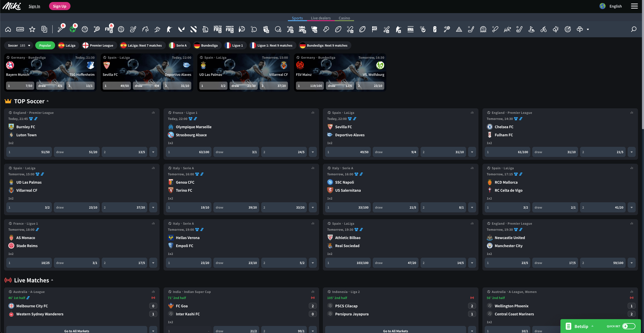Select the Darts target icon
This screenshot has width=644, height=333.
[x=568, y=29]
